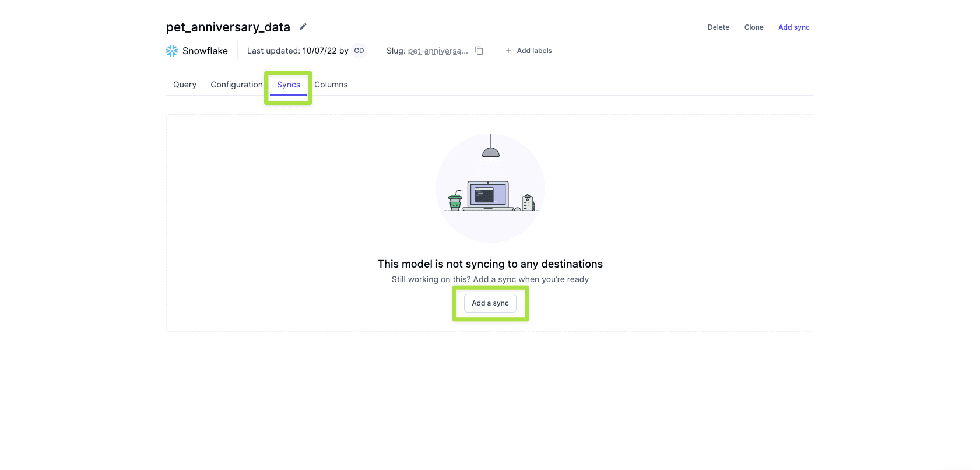Viewport: 980px width, 470px height.
Task: Switch to the Configuration tab
Action: tap(237, 85)
